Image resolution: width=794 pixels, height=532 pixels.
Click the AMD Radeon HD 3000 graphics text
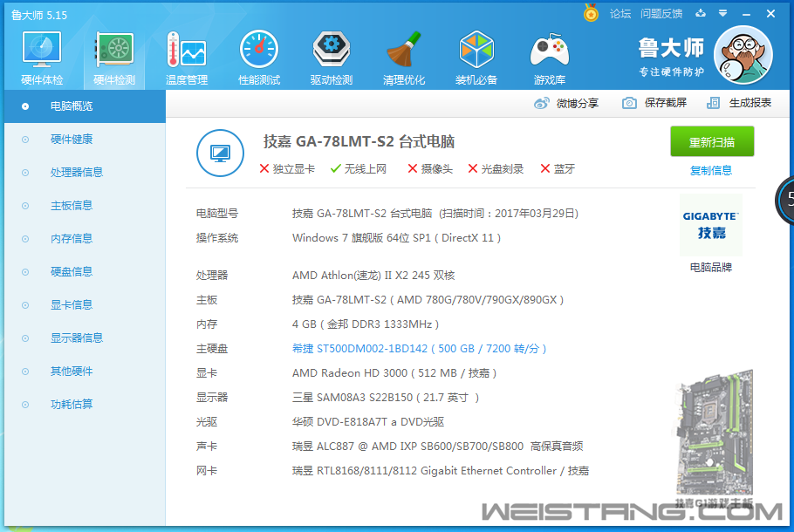point(394,373)
